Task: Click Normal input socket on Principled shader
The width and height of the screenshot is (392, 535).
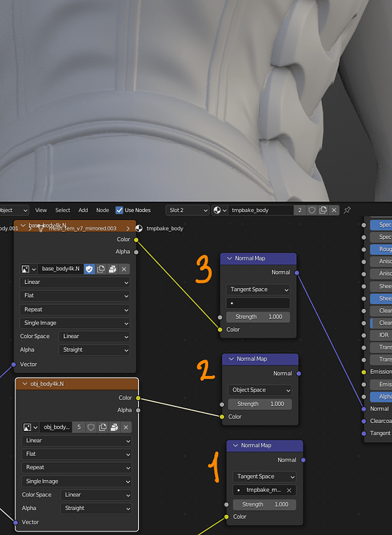Action: [x=363, y=409]
